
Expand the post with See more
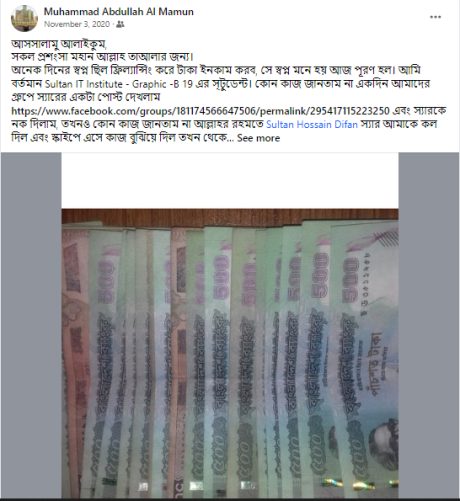pyautogui.click(x=258, y=138)
